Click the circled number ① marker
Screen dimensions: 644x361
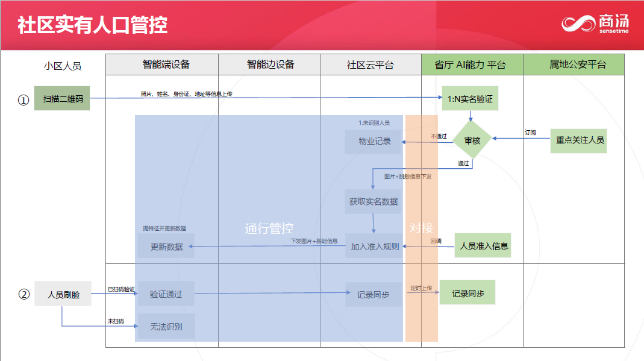(23, 100)
